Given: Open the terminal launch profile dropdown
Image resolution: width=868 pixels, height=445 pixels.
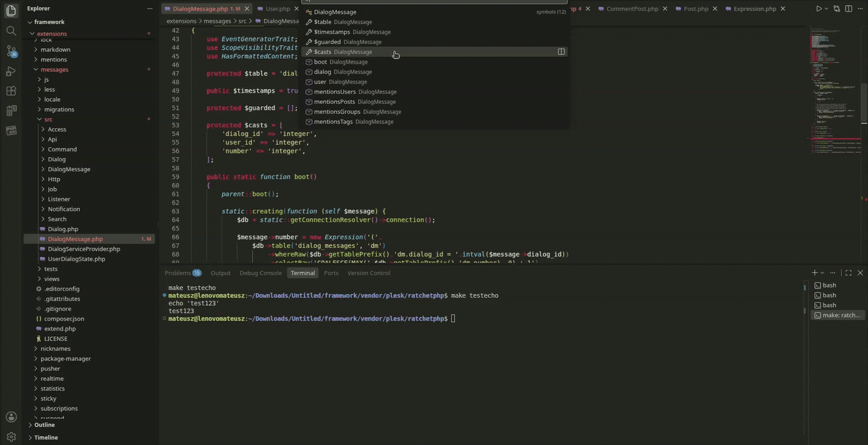Looking at the screenshot, I should click(x=822, y=273).
